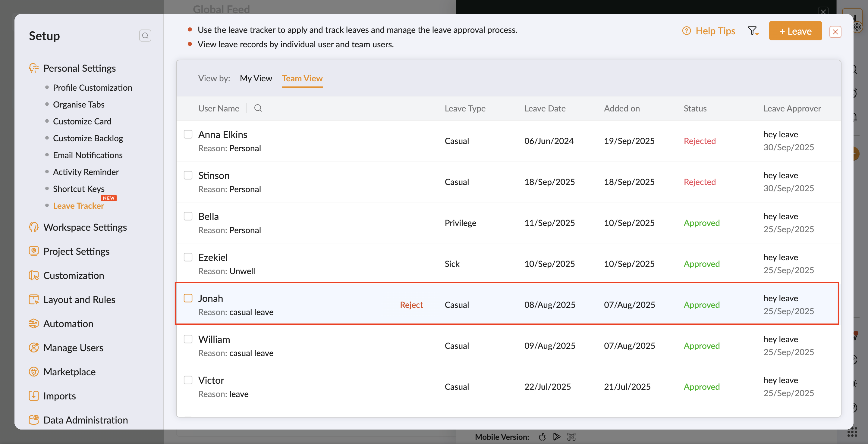Click the Setup search icon
868x444 pixels.
pos(145,36)
